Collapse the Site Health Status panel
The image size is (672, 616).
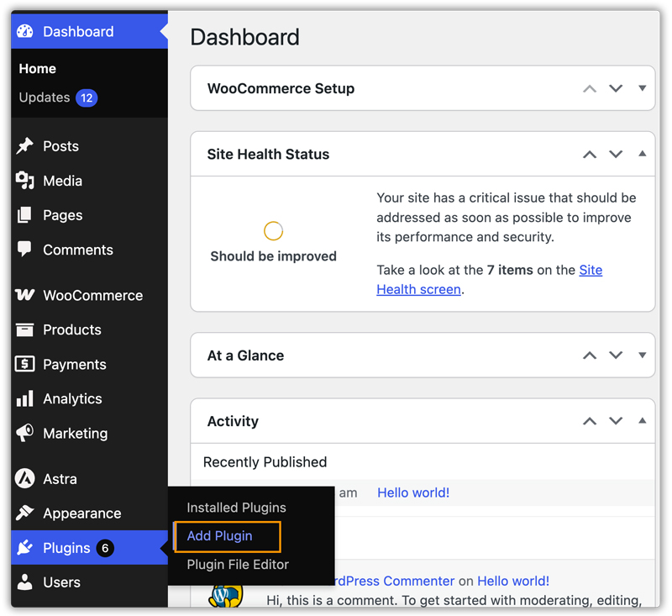[x=642, y=154]
